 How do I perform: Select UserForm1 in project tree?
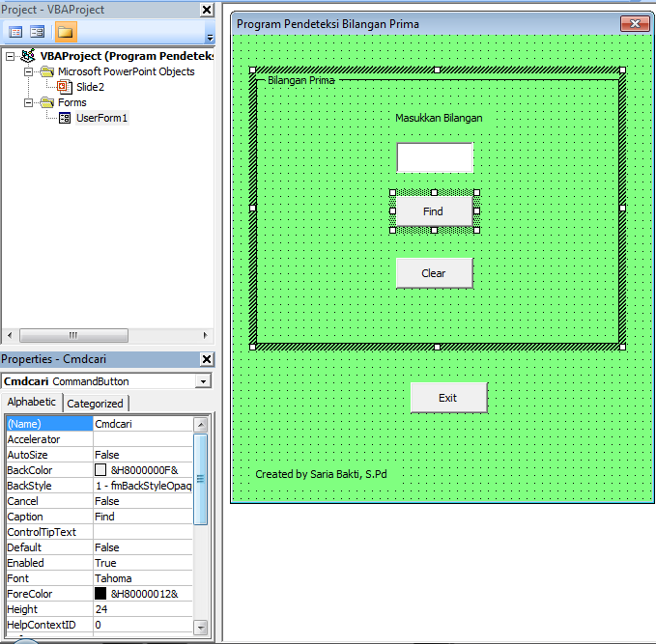[x=101, y=118]
